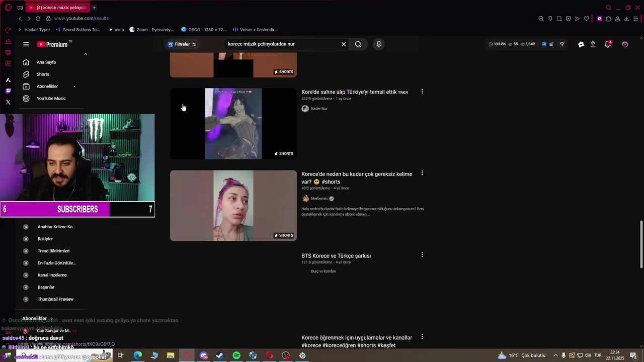644x362 pixels.
Task: Open Voiser Seslendir bookmark
Action: tap(255, 30)
